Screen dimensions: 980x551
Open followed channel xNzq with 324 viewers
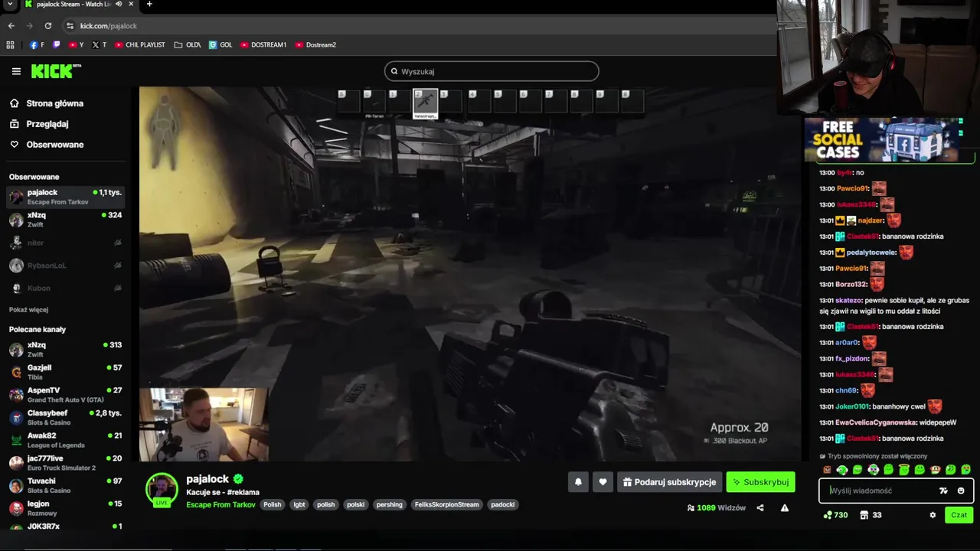(65, 220)
